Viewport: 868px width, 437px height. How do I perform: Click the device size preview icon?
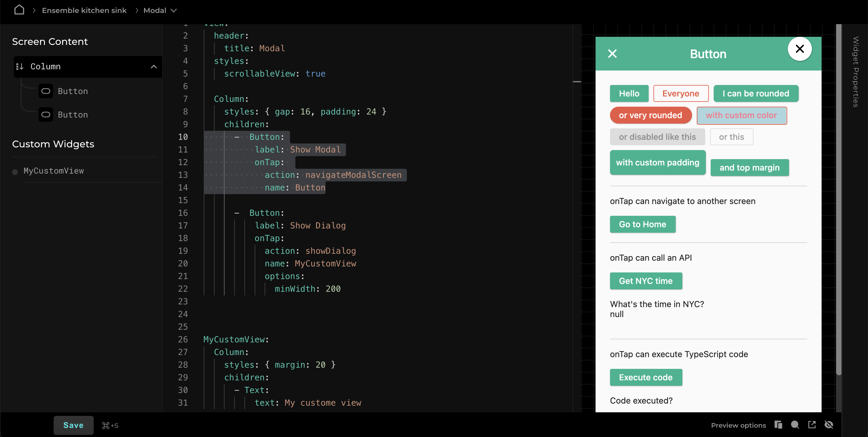778,425
